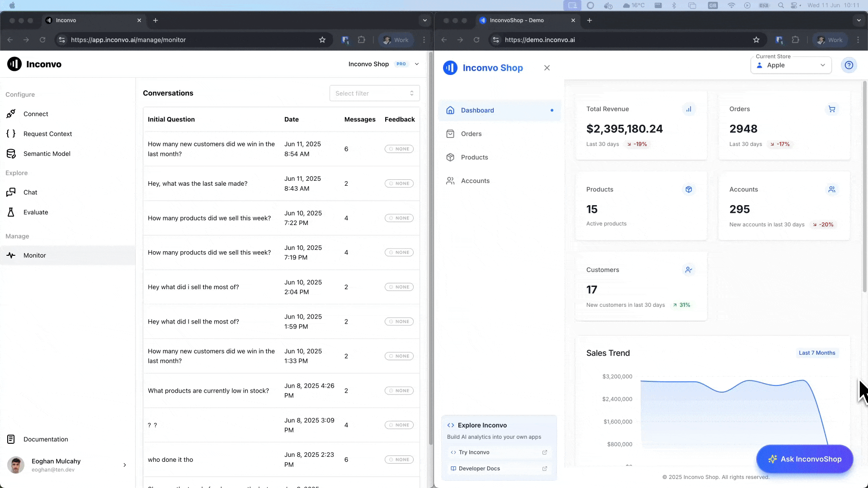Open tab list dropdown in right browser
Image resolution: width=868 pixels, height=488 pixels.
(859, 20)
